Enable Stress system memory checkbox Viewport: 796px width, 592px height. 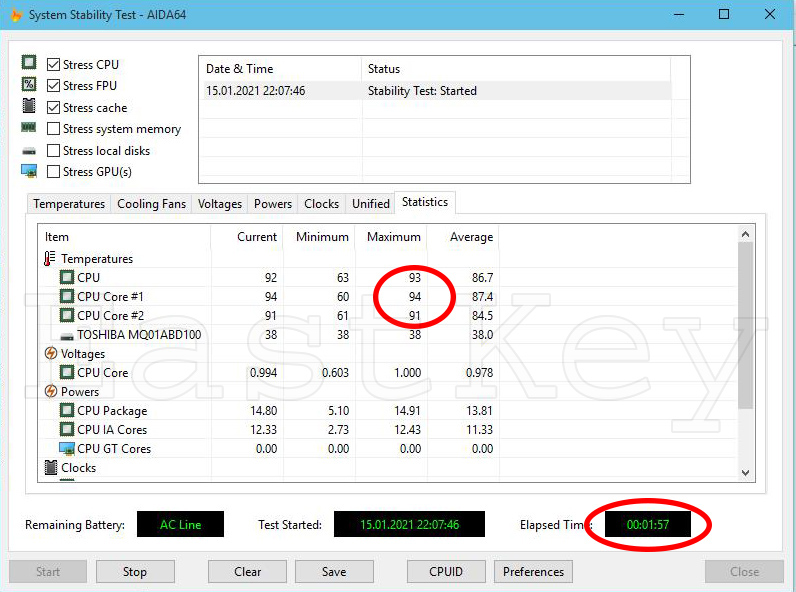[x=53, y=129]
